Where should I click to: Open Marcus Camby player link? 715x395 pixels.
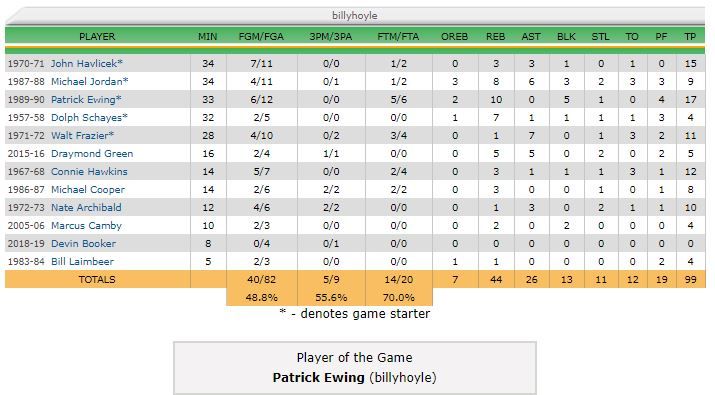86,225
